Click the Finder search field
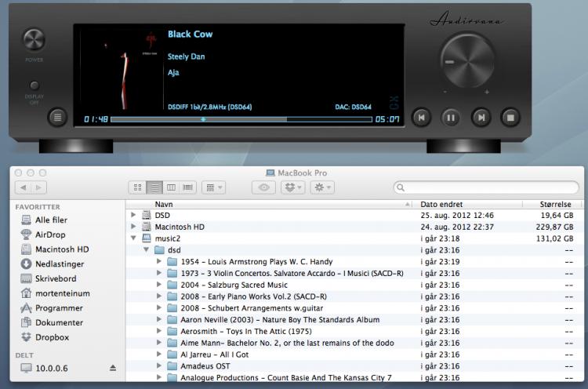This screenshot has height=389, width=588. point(486,187)
